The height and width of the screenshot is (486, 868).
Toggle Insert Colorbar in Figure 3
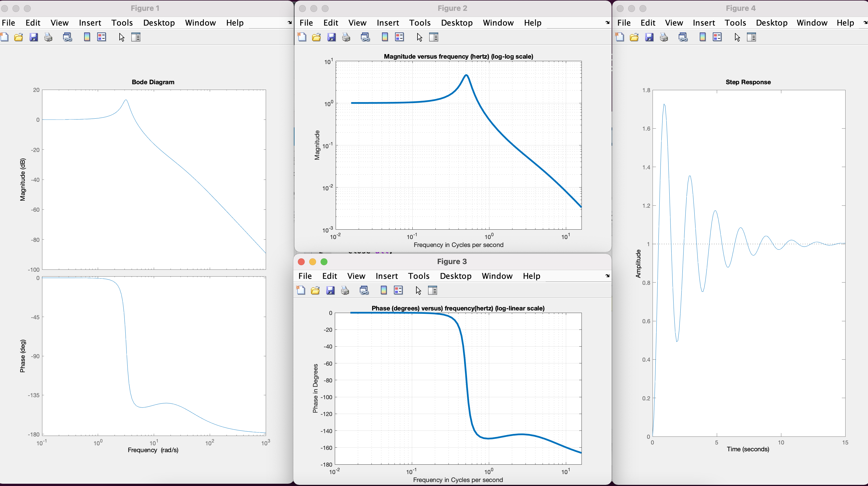coord(383,291)
